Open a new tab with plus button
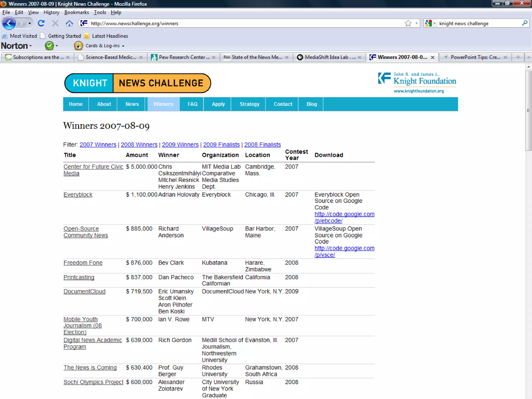This screenshot has width=532, height=399. (518, 57)
